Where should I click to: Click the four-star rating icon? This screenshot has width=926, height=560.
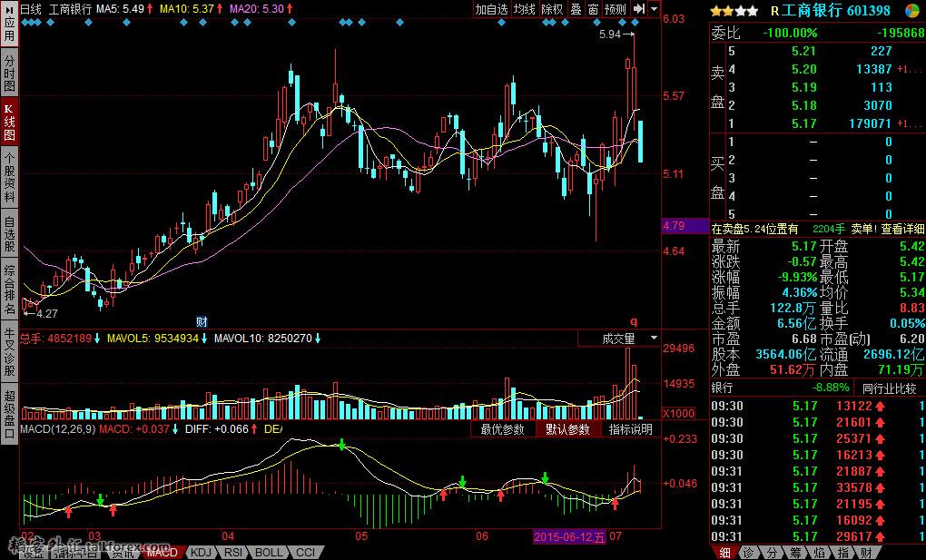[x=734, y=11]
